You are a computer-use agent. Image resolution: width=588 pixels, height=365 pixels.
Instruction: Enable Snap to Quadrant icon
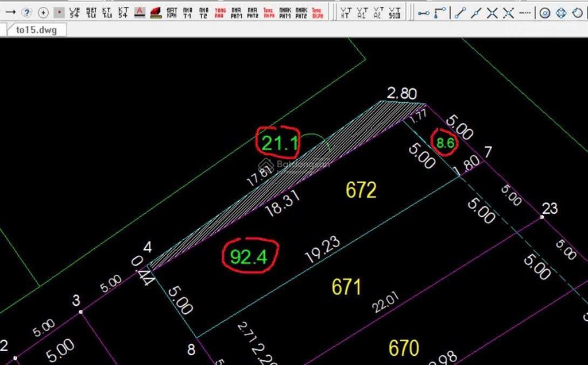tap(561, 13)
